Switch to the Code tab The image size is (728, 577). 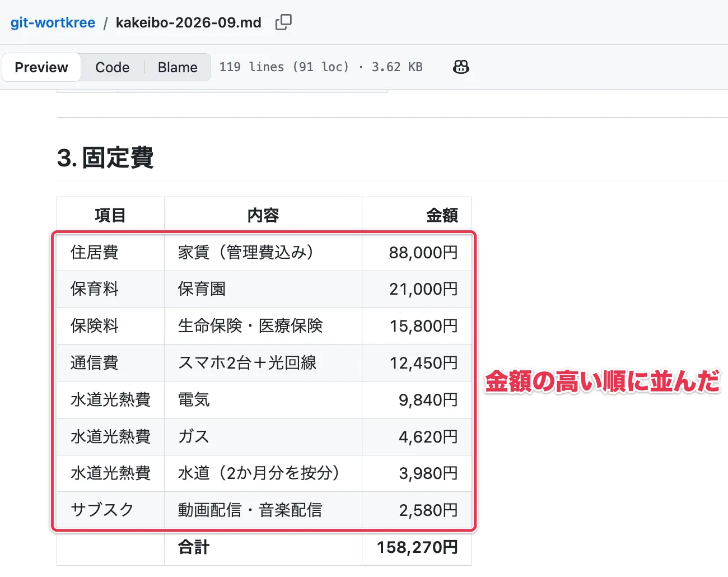[113, 67]
